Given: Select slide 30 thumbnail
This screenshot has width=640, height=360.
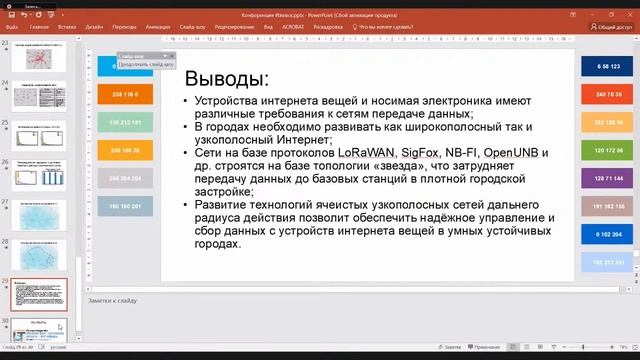Looking at the screenshot, I should (39, 331).
